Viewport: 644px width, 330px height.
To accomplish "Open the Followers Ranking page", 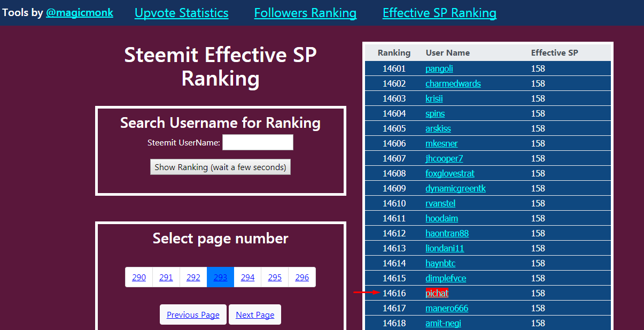I will coord(306,13).
